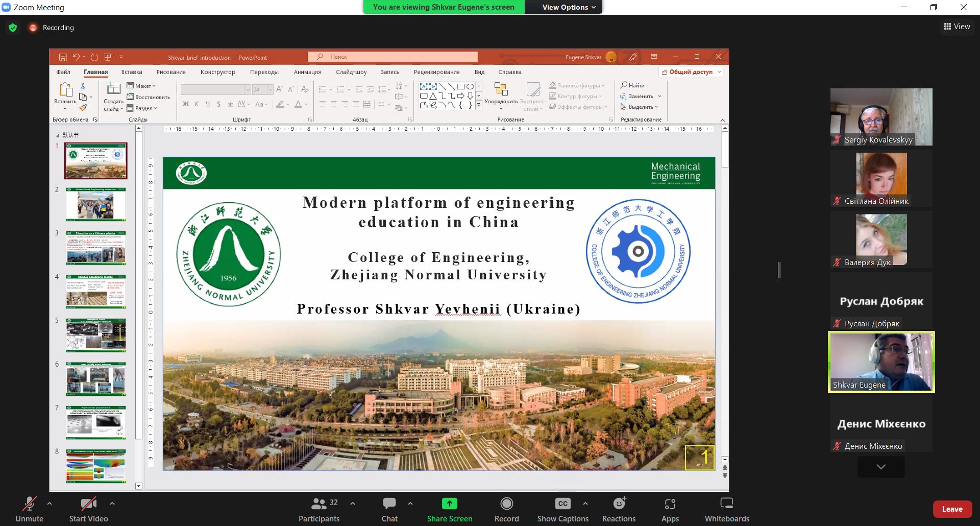
Task: Toggle Show Captions
Action: [562, 509]
